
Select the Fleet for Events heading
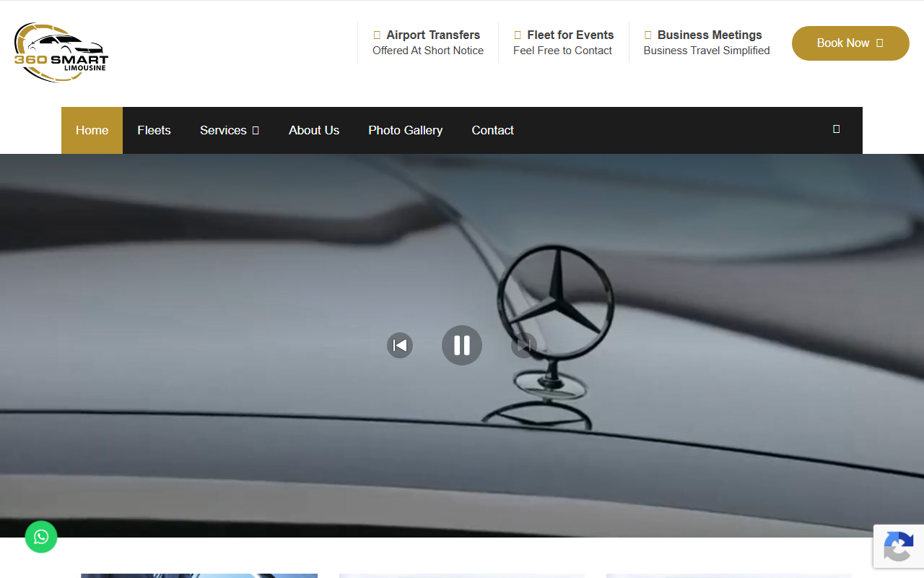point(570,35)
